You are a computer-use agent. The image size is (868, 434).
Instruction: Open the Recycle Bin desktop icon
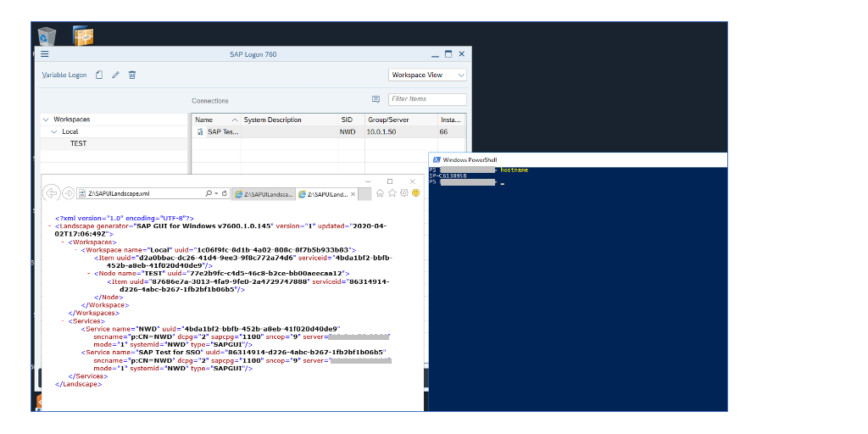click(x=47, y=36)
